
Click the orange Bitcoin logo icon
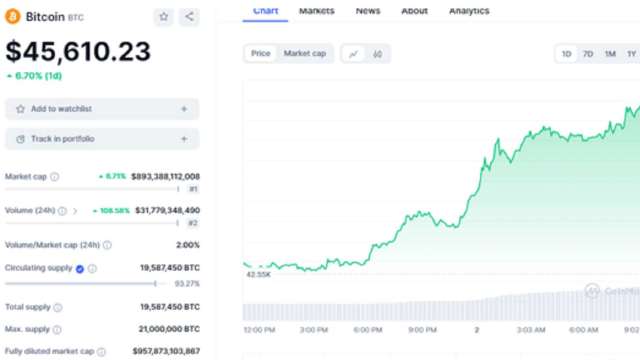pos(13,17)
